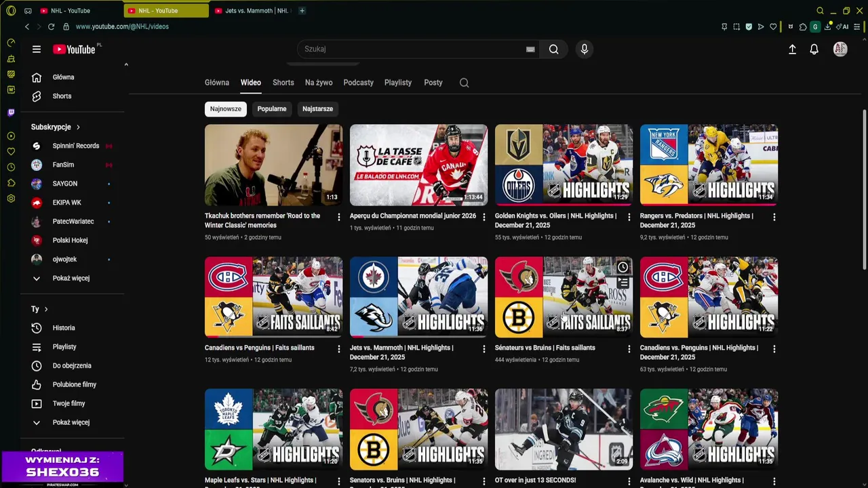Open the Subskrypcje section chevron

(x=78, y=127)
